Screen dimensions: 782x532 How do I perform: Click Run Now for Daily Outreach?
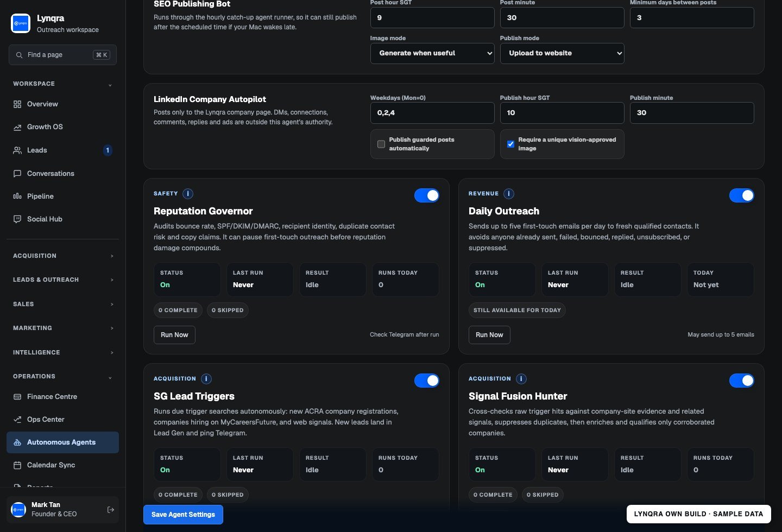pyautogui.click(x=489, y=335)
